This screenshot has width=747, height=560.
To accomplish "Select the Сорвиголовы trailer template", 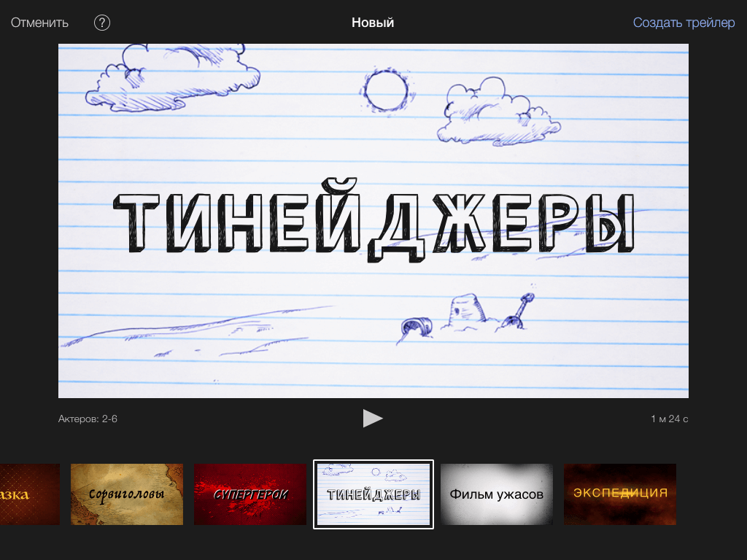I will tap(127, 494).
